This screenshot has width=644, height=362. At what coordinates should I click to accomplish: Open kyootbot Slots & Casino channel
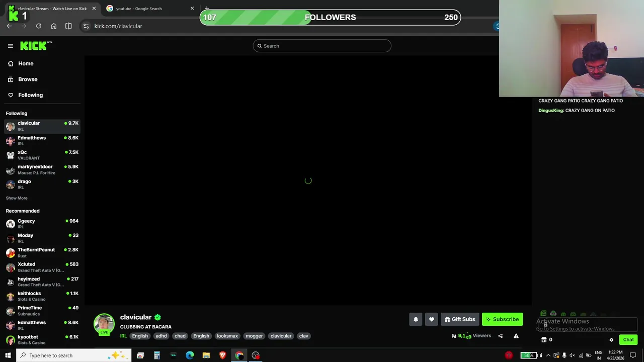(42, 340)
